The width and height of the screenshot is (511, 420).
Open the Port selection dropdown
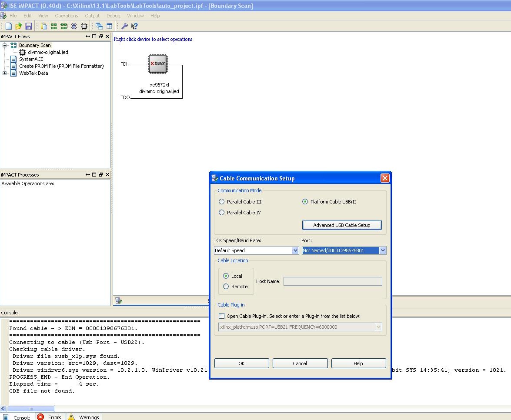tap(383, 250)
